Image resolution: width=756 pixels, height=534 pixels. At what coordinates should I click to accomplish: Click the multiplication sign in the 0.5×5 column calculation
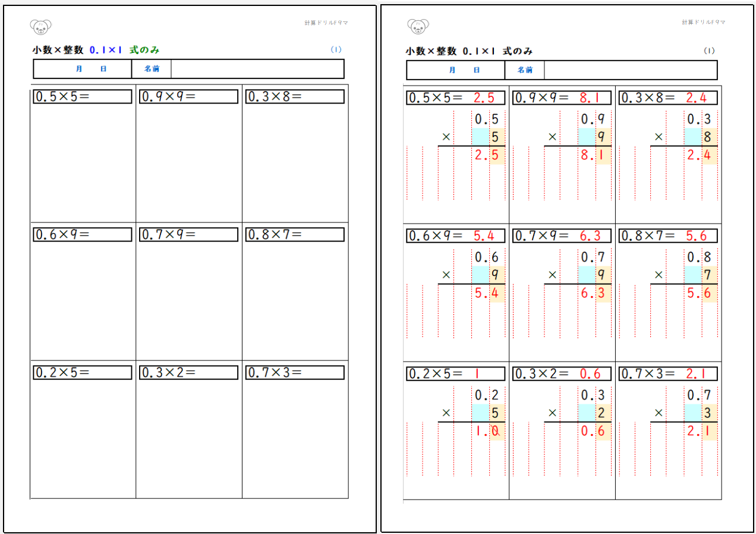pyautogui.click(x=446, y=137)
